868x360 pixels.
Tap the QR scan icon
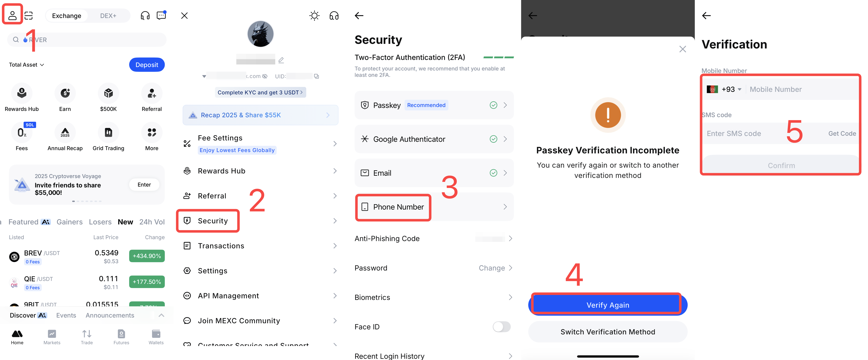(x=29, y=15)
